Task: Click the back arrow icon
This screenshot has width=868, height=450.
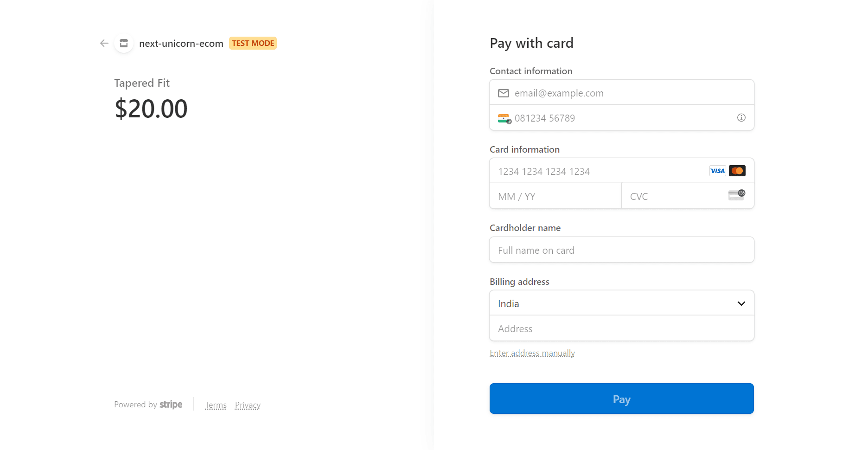Action: point(104,43)
